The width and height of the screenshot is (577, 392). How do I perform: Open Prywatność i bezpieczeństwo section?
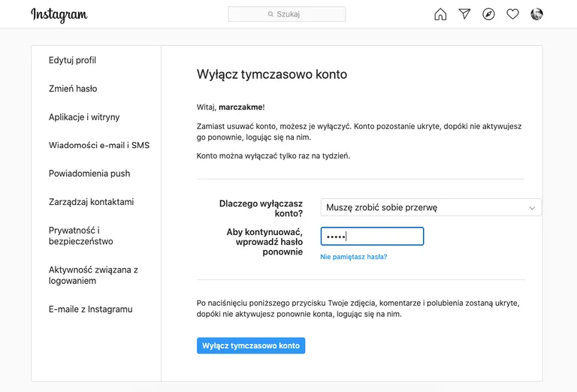(x=81, y=236)
